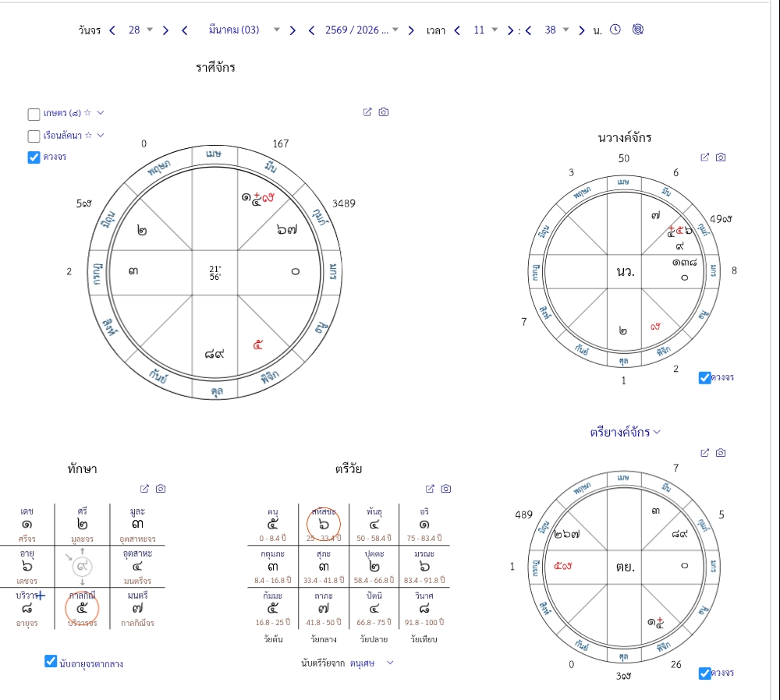Enable the เกษตร (๘) checkbox
The height and width of the screenshot is (700, 780).
34,115
